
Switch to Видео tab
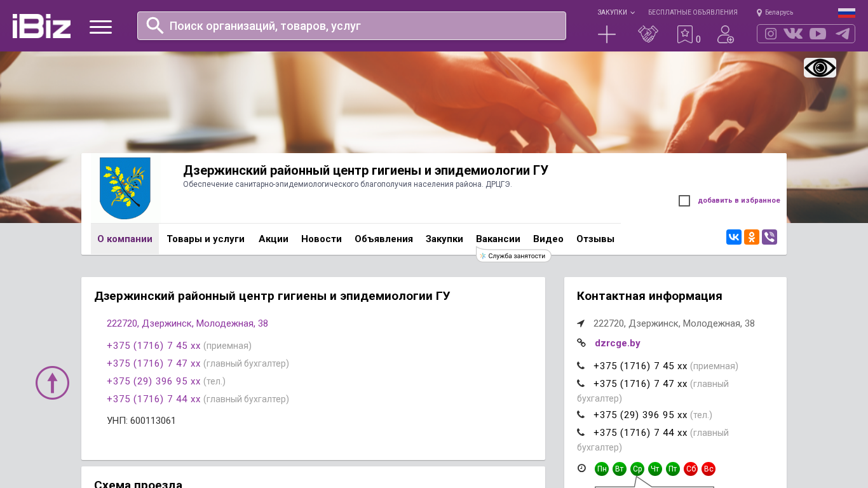(x=548, y=239)
